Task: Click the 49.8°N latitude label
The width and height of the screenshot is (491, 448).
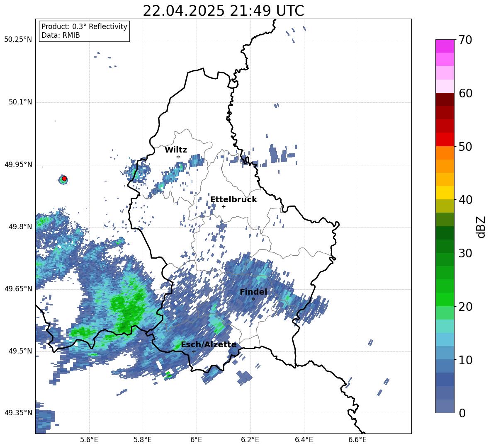Action: coord(20,227)
